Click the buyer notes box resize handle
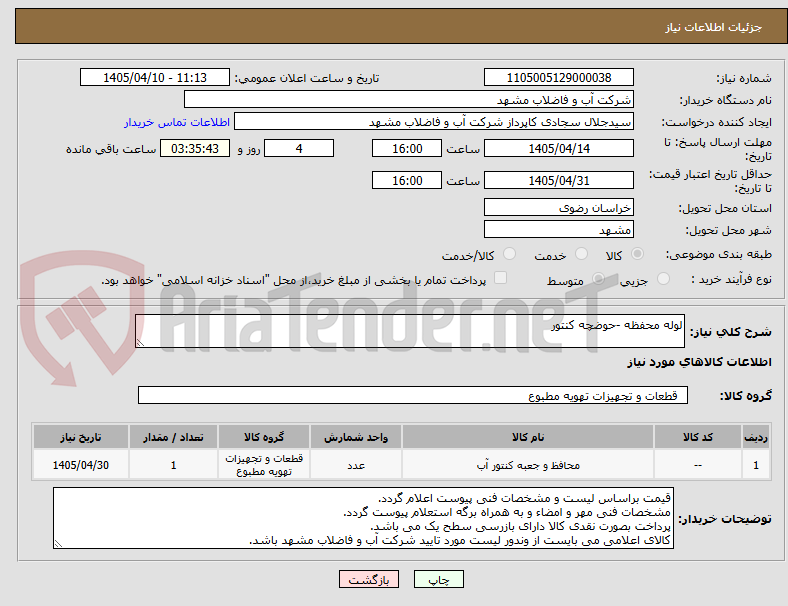788x606 pixels. 58,544
